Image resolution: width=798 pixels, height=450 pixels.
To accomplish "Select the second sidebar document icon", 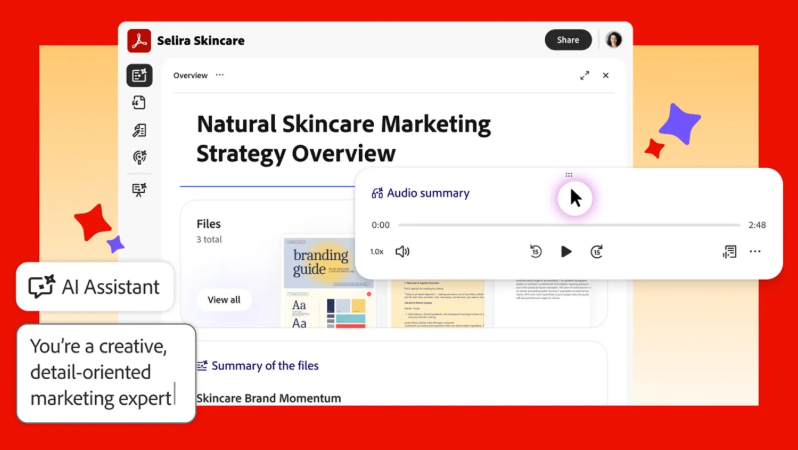I will pyautogui.click(x=139, y=102).
